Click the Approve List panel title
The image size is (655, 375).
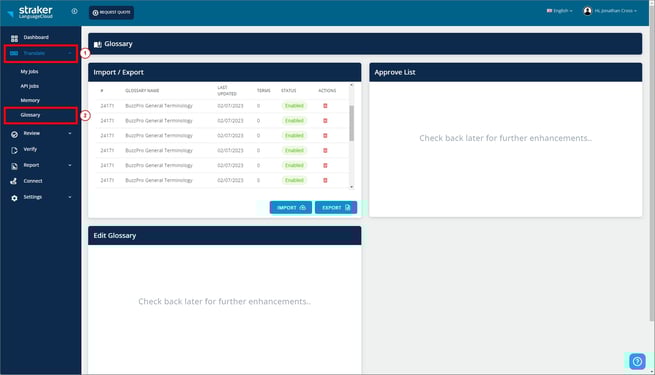pyautogui.click(x=395, y=72)
